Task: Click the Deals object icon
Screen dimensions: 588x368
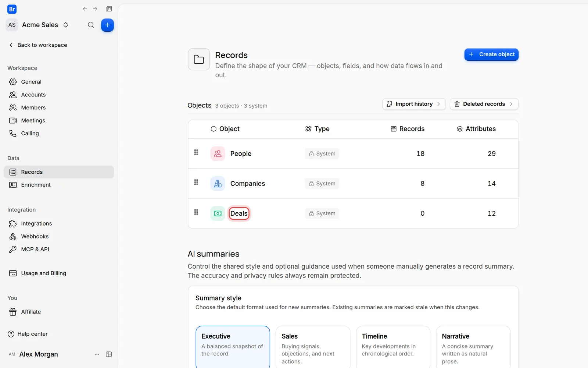Action: tap(218, 213)
